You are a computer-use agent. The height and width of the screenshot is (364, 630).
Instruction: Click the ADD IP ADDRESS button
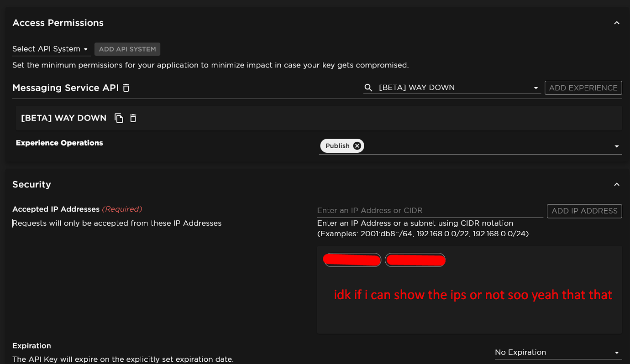(584, 211)
